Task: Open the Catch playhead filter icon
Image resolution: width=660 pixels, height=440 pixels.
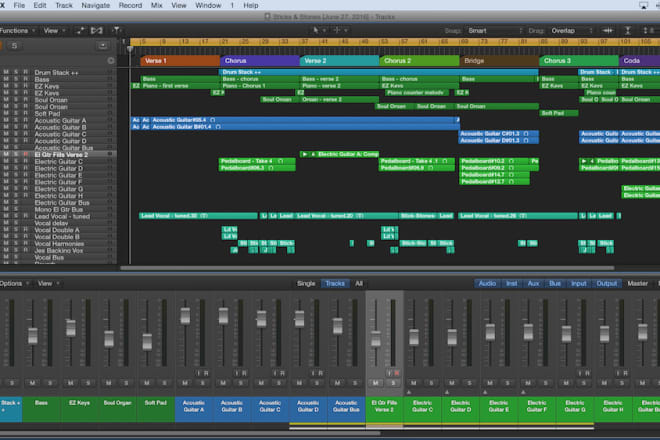Action: pyautogui.click(x=116, y=30)
